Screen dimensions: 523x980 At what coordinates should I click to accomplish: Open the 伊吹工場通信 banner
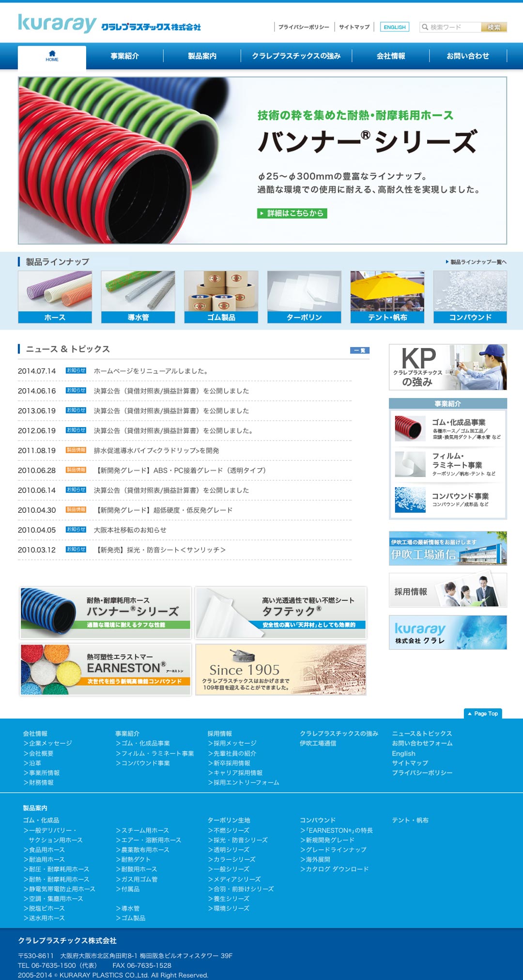(448, 548)
